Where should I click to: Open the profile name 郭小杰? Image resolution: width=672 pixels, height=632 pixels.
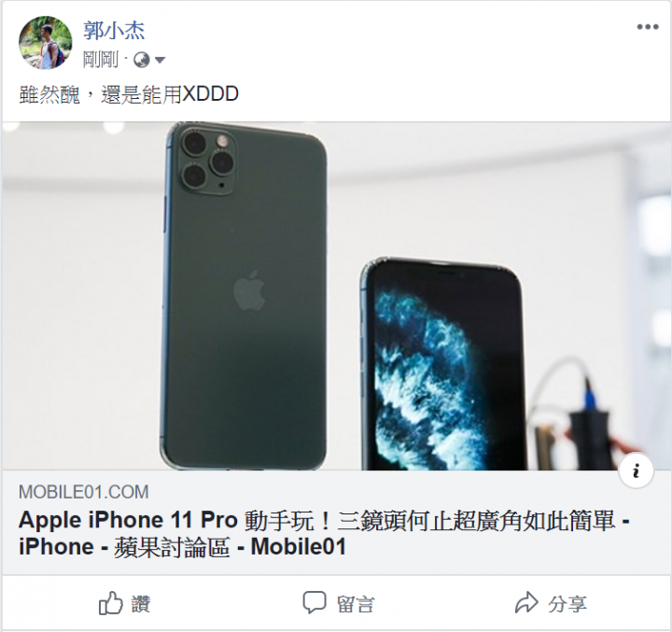click(114, 31)
